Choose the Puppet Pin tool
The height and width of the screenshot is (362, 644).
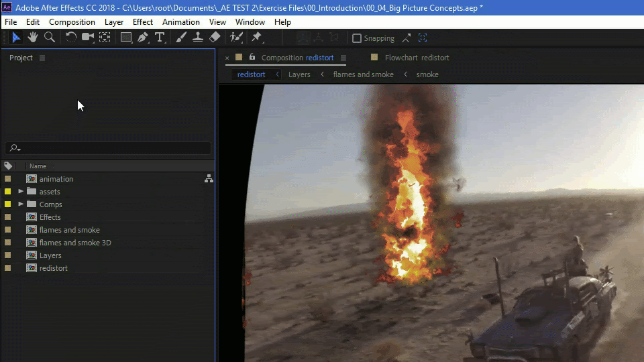click(256, 38)
